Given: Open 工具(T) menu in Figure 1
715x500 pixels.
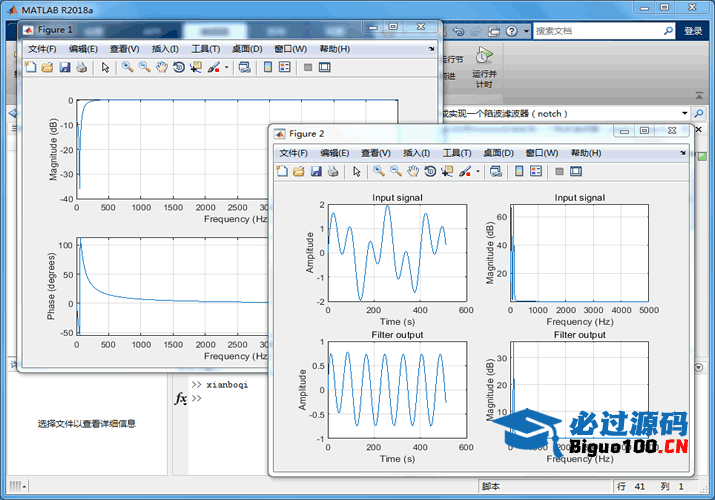Looking at the screenshot, I should (x=206, y=49).
